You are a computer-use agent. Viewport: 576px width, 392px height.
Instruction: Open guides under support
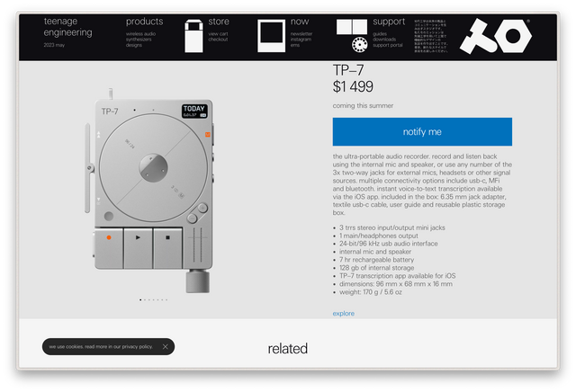pyautogui.click(x=380, y=34)
